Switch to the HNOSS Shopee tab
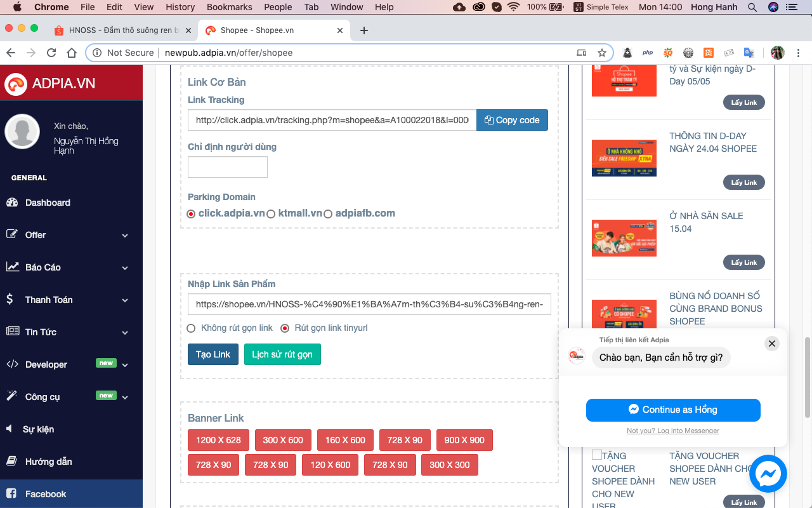The width and height of the screenshot is (812, 508). pyautogui.click(x=122, y=30)
